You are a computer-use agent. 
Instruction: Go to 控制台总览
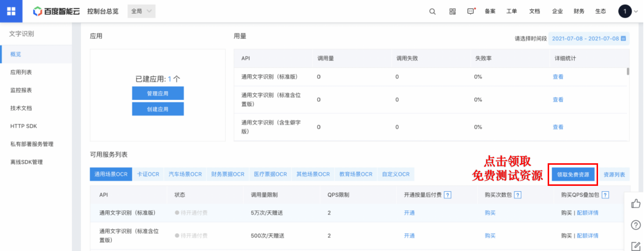[x=103, y=11]
